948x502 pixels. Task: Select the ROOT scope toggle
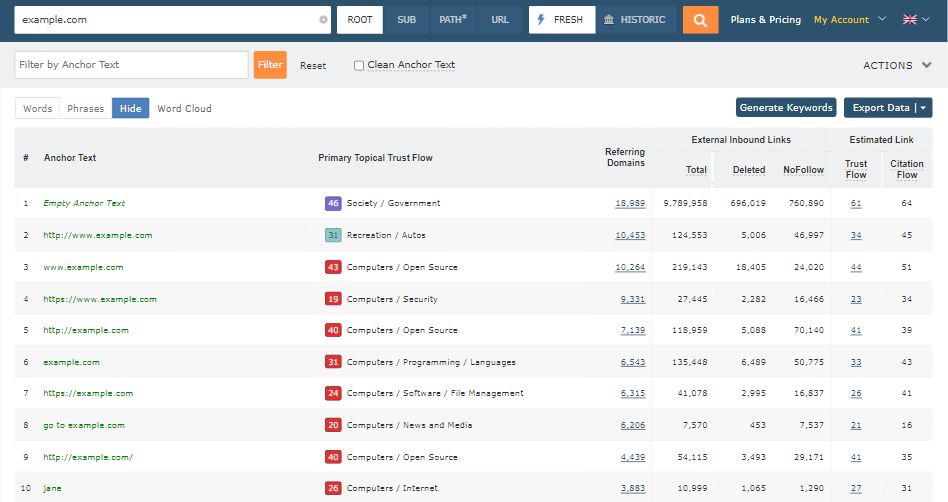[x=359, y=19]
